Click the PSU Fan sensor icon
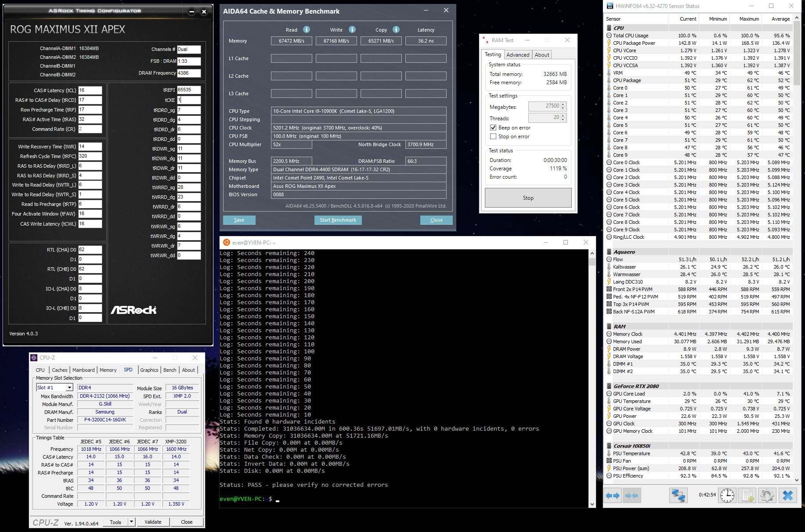 609,461
